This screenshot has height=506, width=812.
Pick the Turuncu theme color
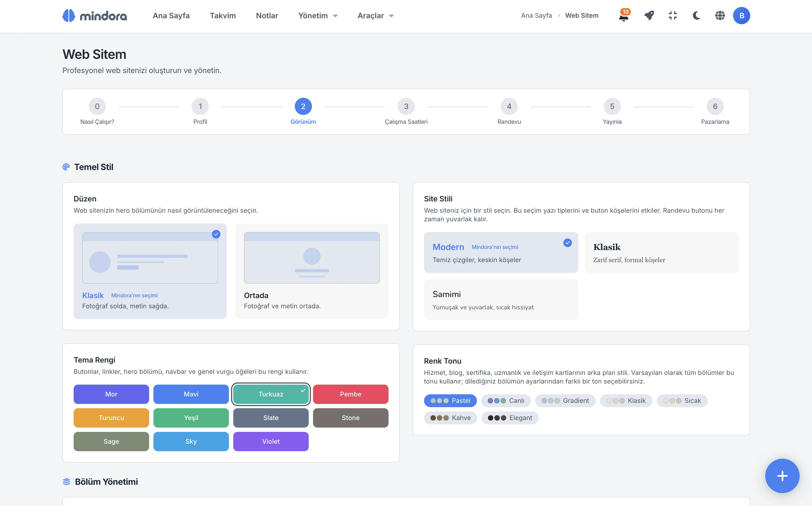[x=111, y=418]
